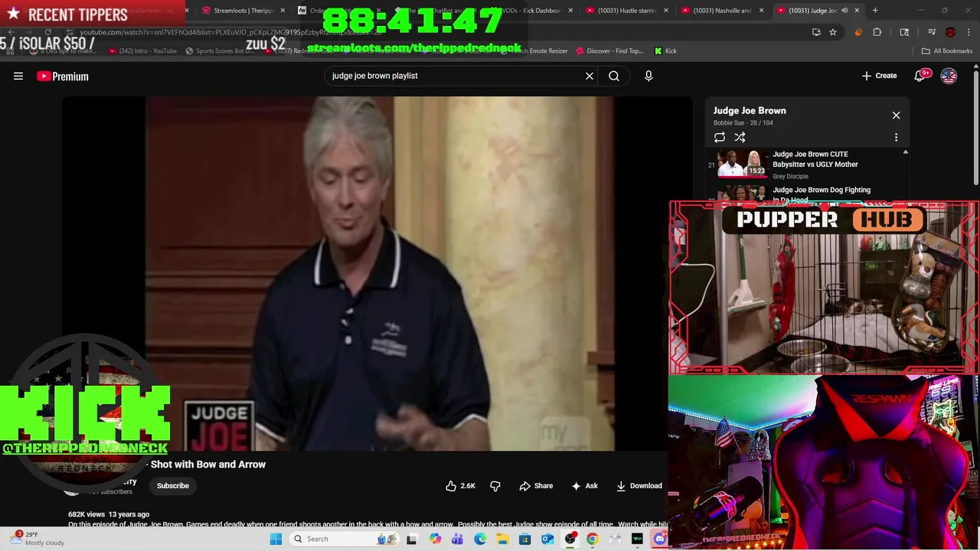
Task: Open the (342) Intro - YouTube bookmark
Action: pos(143,51)
